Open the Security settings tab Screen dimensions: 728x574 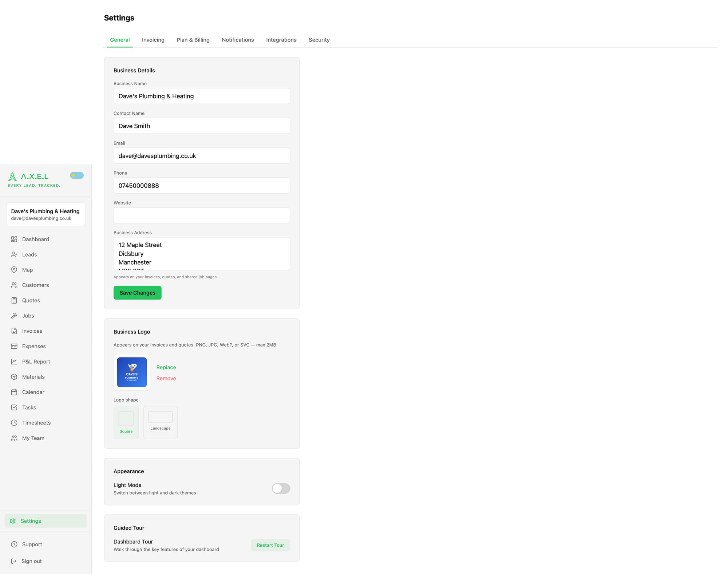coord(319,40)
